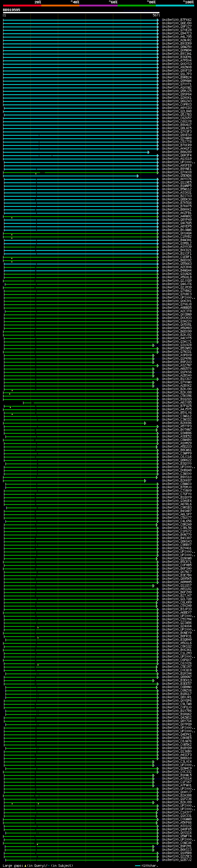Select the UniRef100_Q7V0W0 hit
This screenshot has height=868, width=197.
pyautogui.click(x=176, y=382)
